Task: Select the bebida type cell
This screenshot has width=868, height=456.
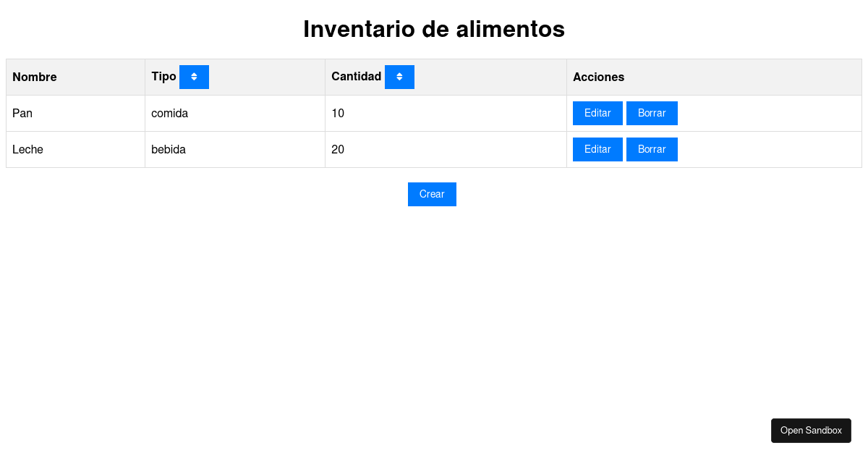Action: coord(235,150)
